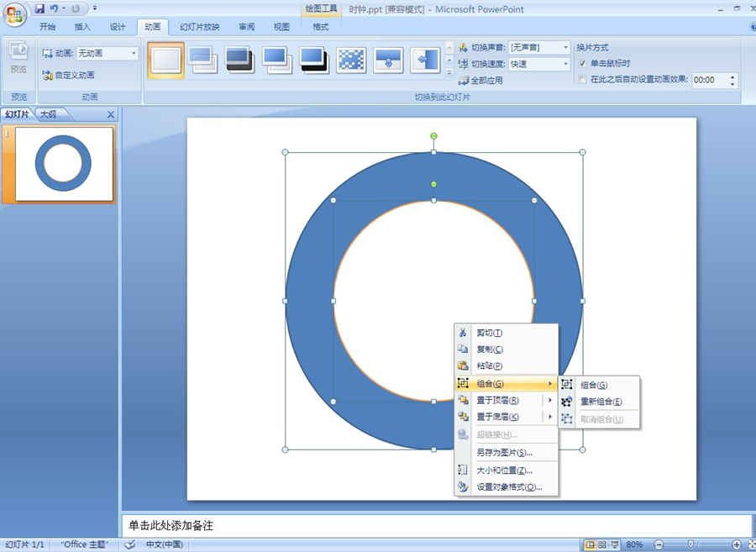
Task: Toggle the 单击鼠标时 checkbox
Action: pyautogui.click(x=582, y=63)
